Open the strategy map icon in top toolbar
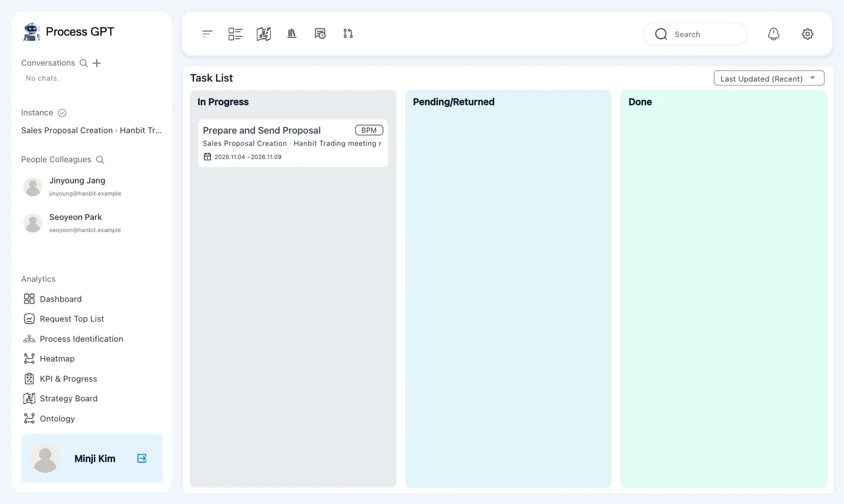 264,34
